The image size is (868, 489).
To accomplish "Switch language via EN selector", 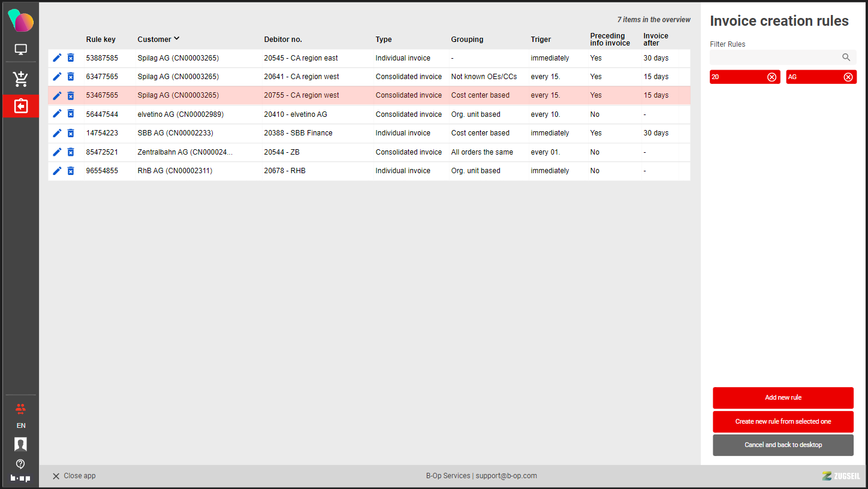I will (21, 425).
